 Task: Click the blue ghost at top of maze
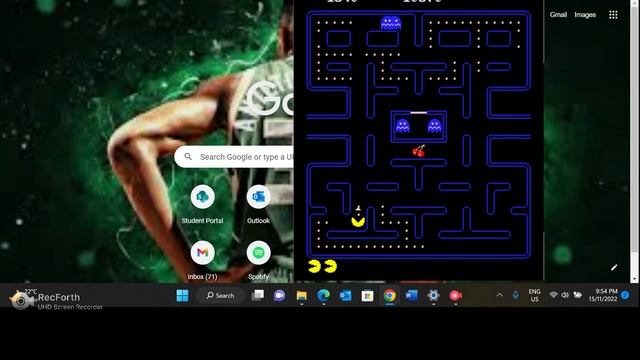pos(391,23)
